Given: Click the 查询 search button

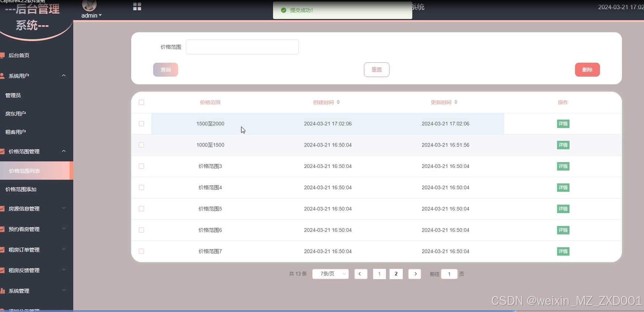Looking at the screenshot, I should (x=166, y=70).
